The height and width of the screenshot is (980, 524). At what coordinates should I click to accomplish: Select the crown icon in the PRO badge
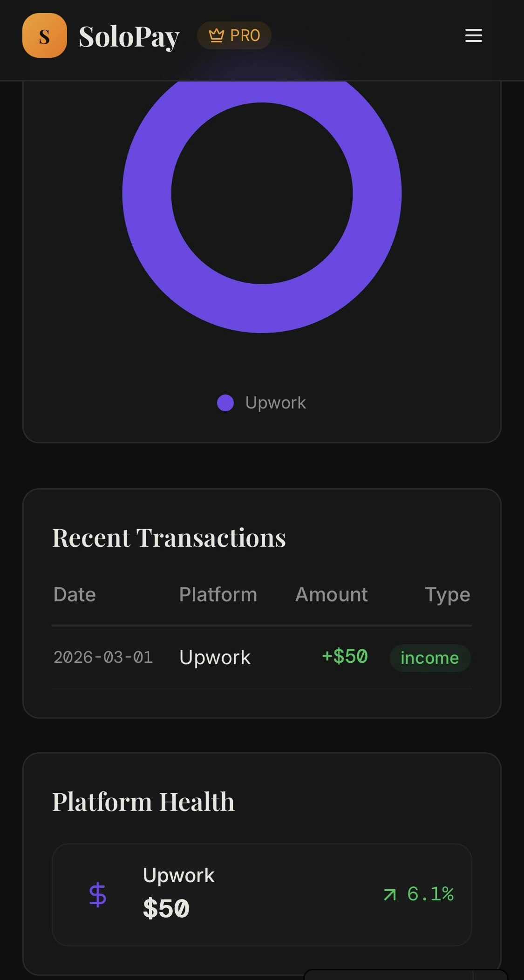[217, 34]
